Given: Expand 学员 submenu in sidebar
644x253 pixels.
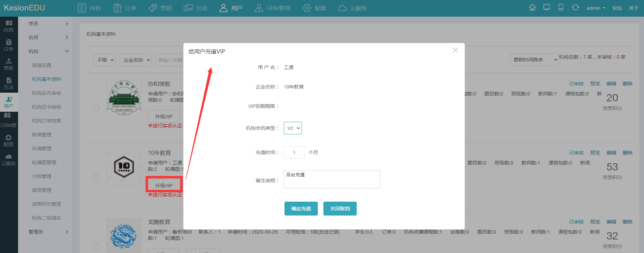Looking at the screenshot, I should [48, 24].
